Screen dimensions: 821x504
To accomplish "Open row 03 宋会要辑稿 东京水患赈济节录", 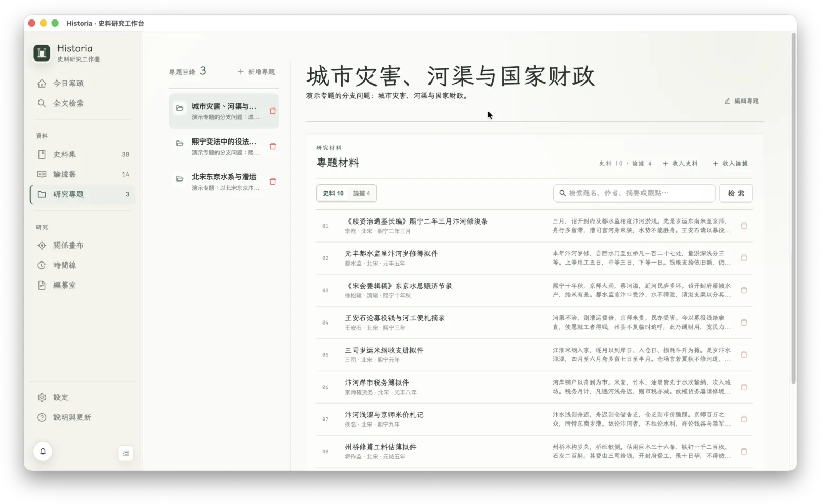I will pyautogui.click(x=534, y=291).
